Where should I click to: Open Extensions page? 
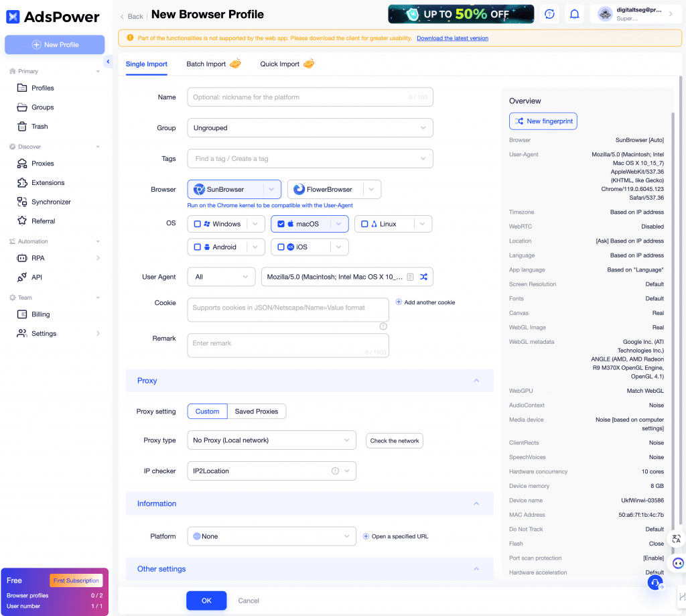(x=48, y=182)
